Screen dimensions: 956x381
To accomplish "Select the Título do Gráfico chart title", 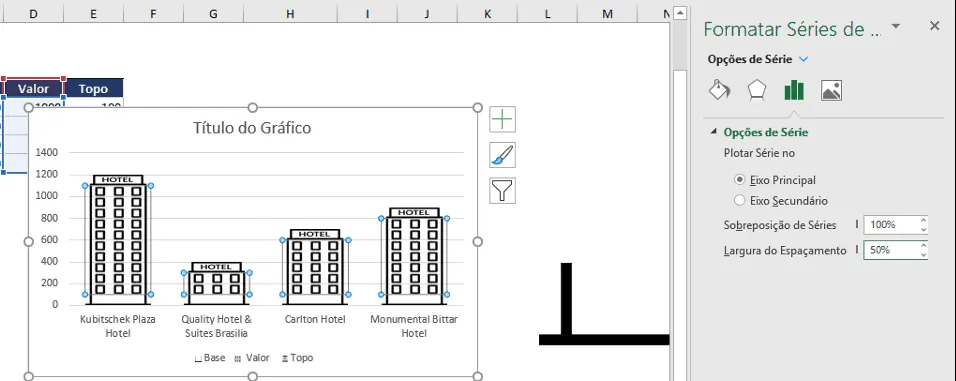I will (252, 127).
